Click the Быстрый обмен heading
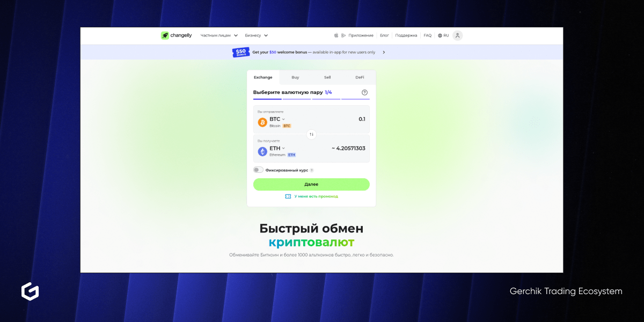Screen dimensions: 644x322 coord(311,228)
